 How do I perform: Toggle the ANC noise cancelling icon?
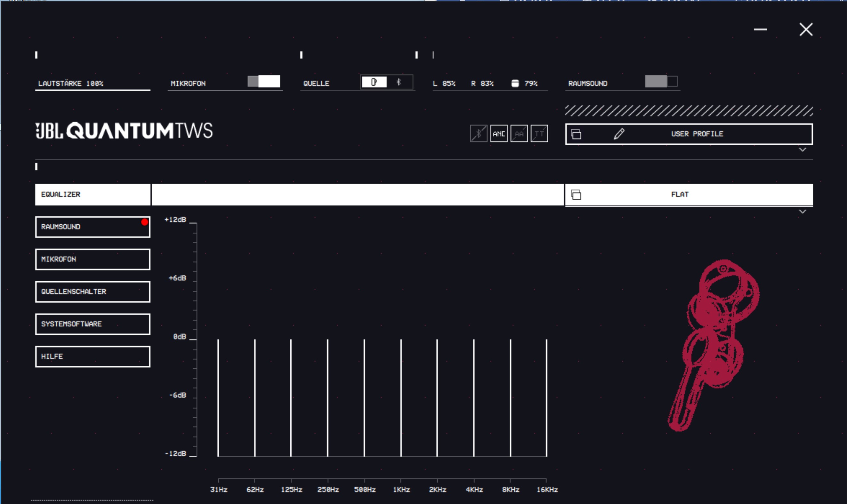pos(498,133)
